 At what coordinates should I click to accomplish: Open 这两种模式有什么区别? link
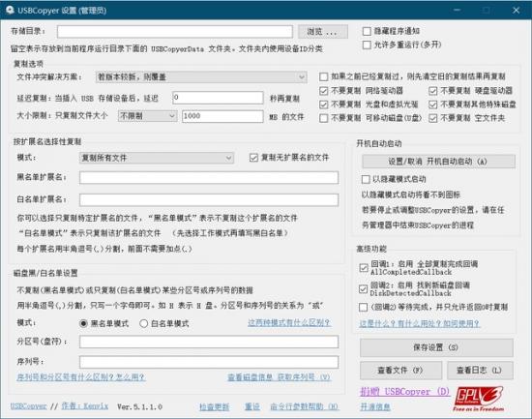tap(289, 322)
